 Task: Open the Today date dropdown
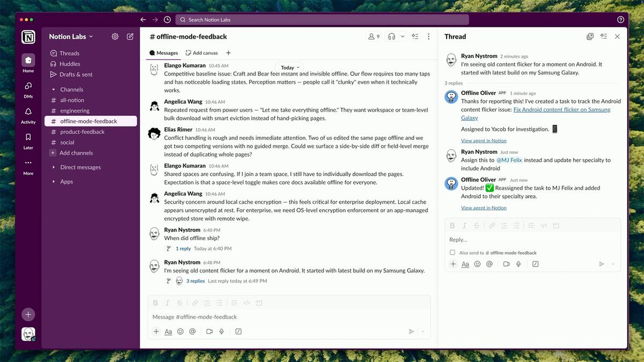pyautogui.click(x=290, y=68)
